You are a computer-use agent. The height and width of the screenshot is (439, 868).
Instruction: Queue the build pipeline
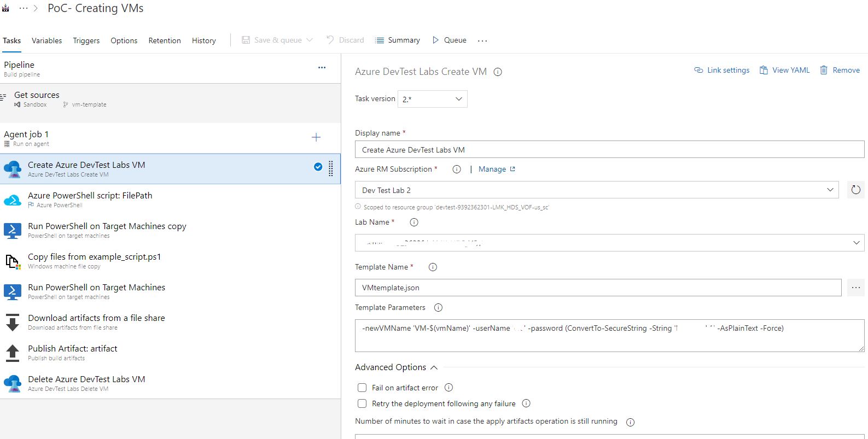click(x=449, y=40)
